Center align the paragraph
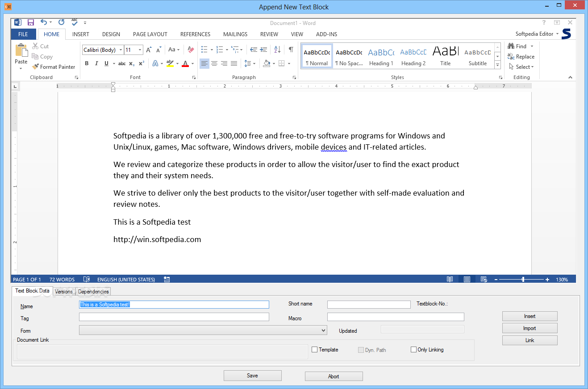588x389 pixels. pyautogui.click(x=214, y=63)
